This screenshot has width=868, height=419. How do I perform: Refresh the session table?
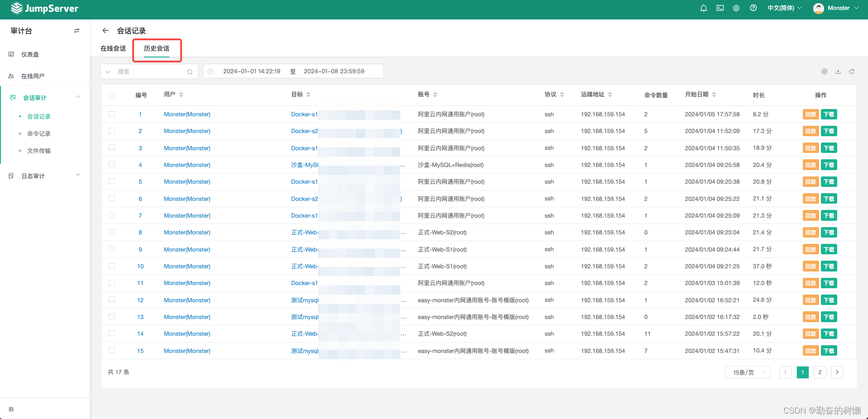point(852,71)
